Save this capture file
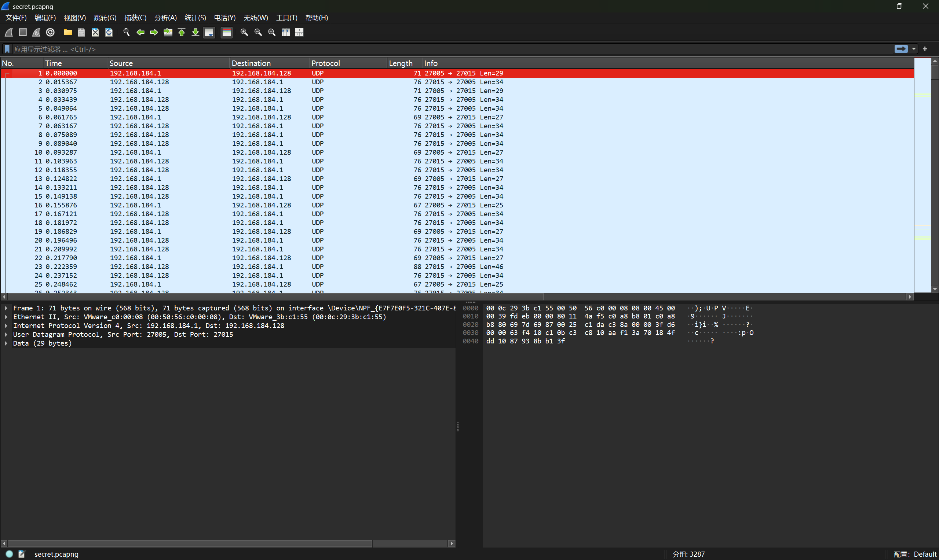 point(81,33)
